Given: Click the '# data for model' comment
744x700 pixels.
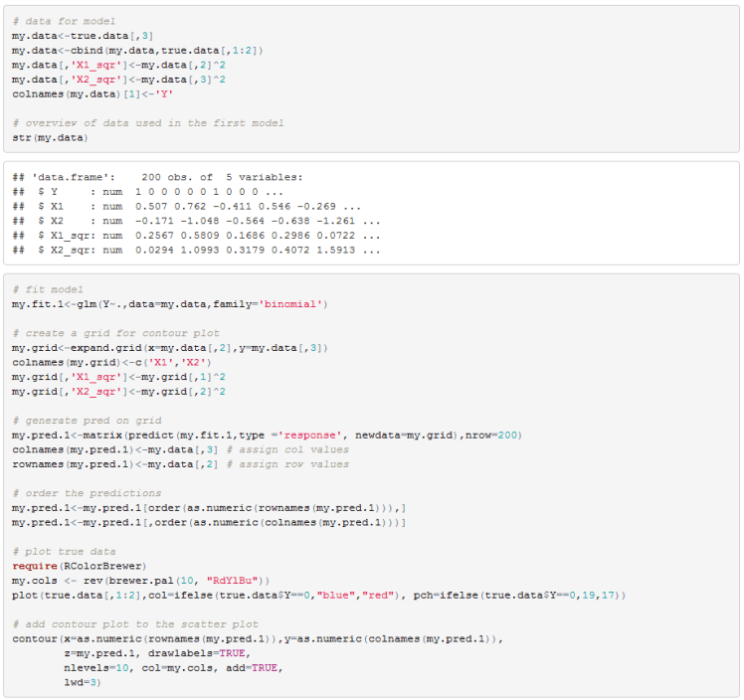Looking at the screenshot, I should [x=64, y=21].
